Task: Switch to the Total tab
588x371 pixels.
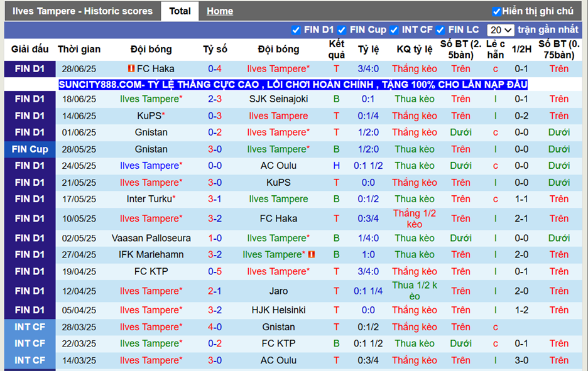Action: point(180,11)
